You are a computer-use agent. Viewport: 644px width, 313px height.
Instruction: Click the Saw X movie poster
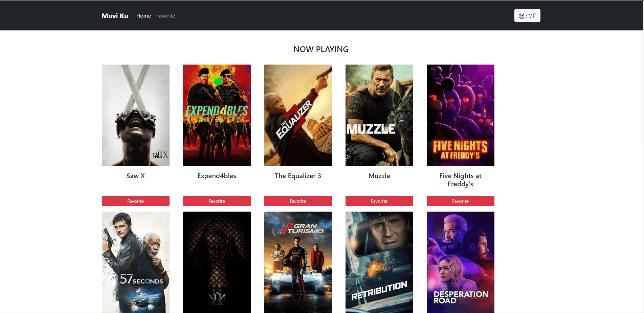(135, 115)
